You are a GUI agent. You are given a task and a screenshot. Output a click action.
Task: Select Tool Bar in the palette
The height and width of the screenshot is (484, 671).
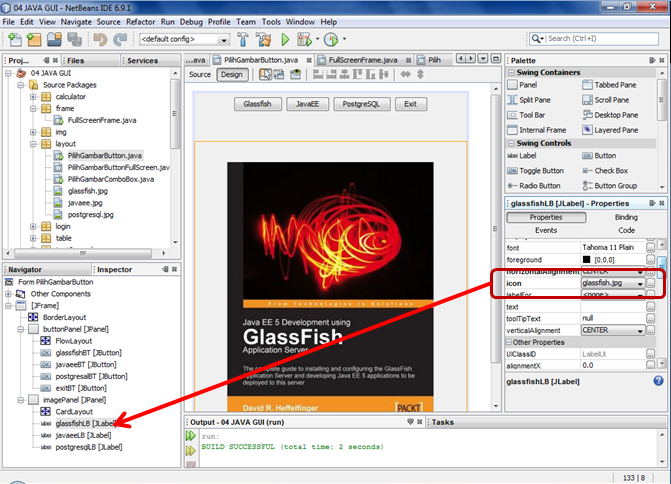(526, 115)
